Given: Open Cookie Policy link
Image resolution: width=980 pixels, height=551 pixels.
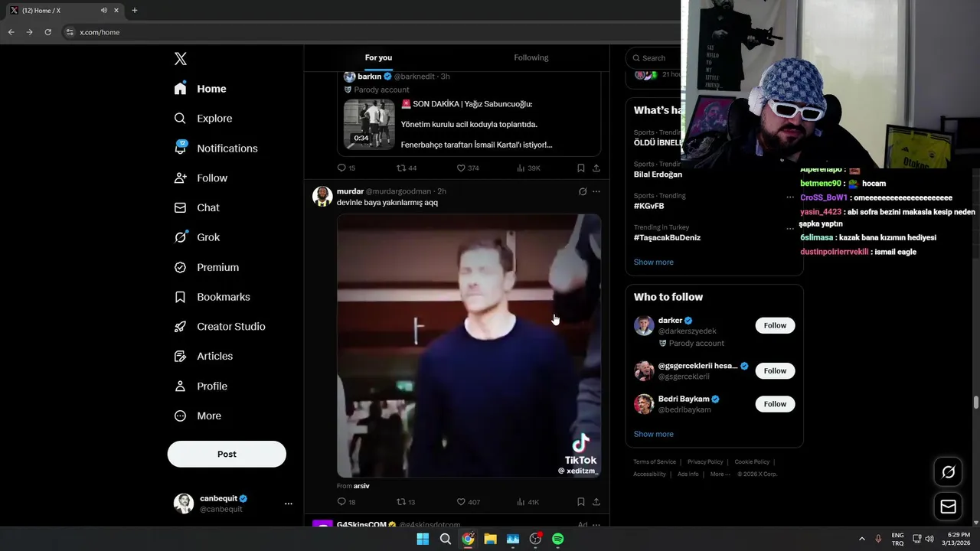Looking at the screenshot, I should (752, 461).
